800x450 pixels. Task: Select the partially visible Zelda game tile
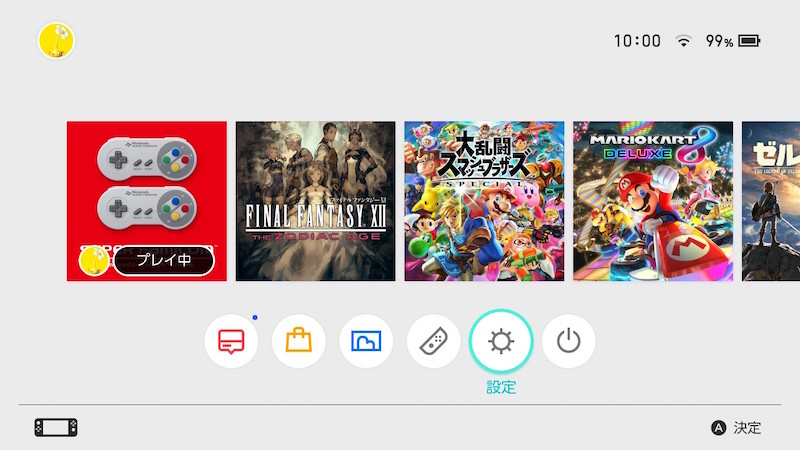(771, 201)
